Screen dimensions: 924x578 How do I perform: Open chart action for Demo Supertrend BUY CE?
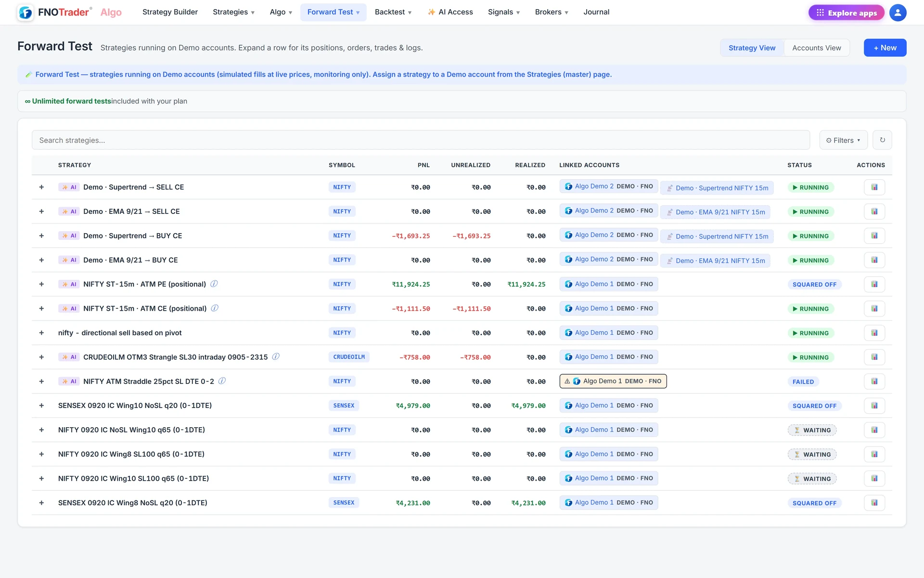pyautogui.click(x=874, y=236)
